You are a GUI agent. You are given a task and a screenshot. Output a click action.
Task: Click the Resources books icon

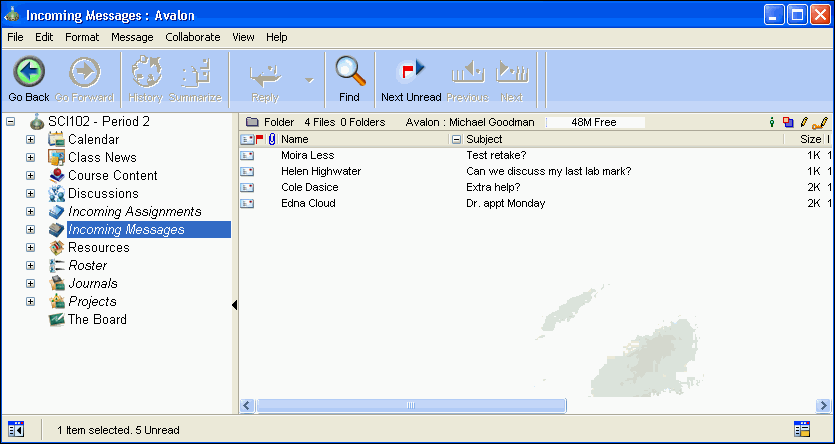(x=56, y=247)
